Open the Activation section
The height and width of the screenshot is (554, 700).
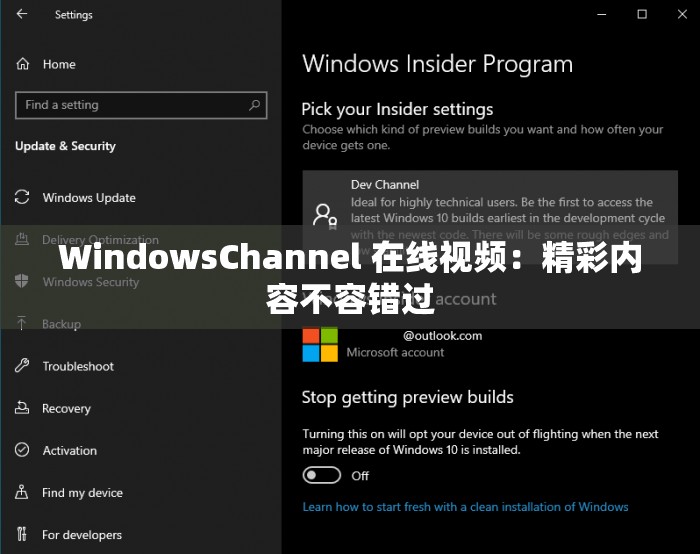click(70, 450)
